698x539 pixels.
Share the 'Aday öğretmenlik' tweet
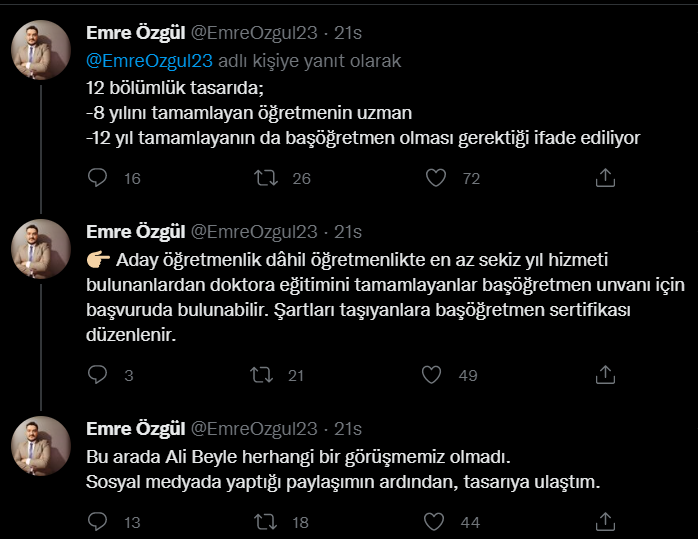pyautogui.click(x=605, y=375)
